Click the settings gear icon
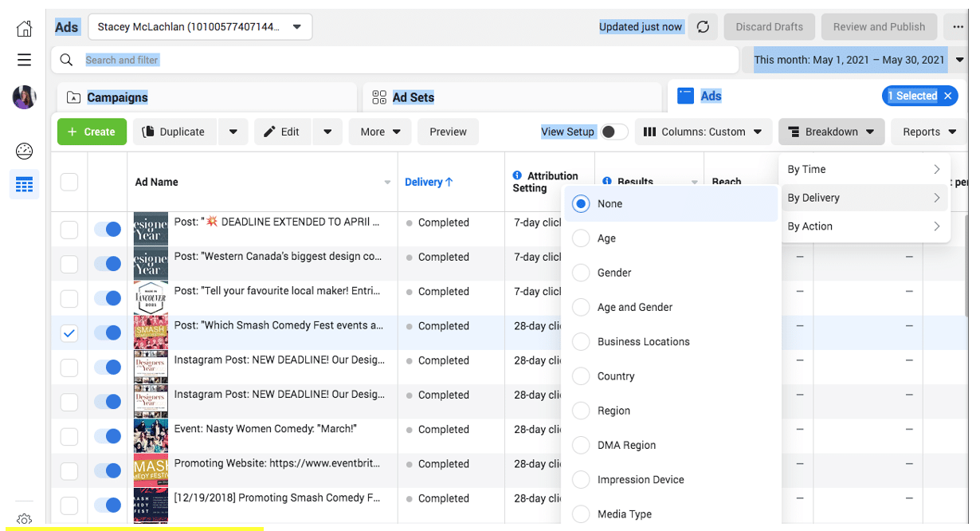Image resolution: width=980 pixels, height=531 pixels. click(25, 520)
